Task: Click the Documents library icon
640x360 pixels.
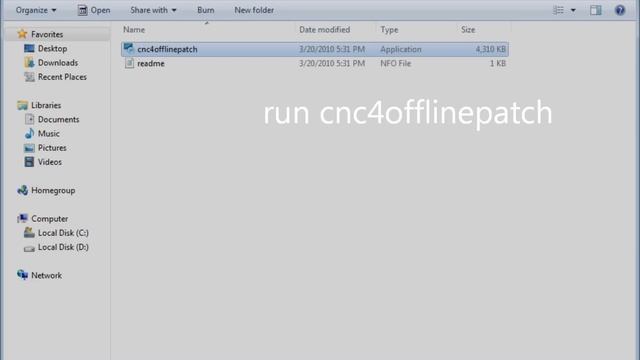Action: pos(29,119)
